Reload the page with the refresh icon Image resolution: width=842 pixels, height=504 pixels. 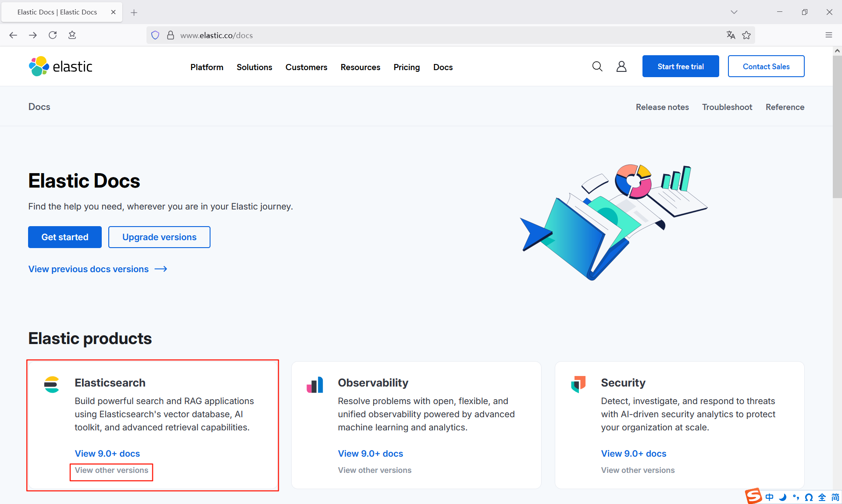(53, 35)
